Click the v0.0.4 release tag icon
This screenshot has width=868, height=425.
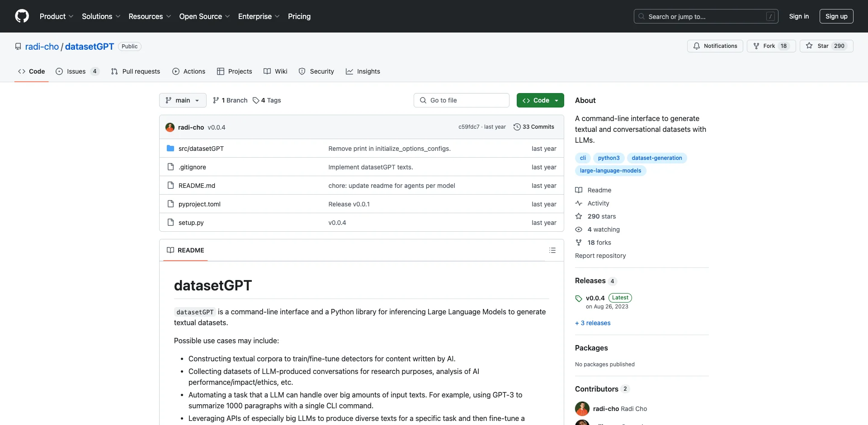tap(579, 299)
